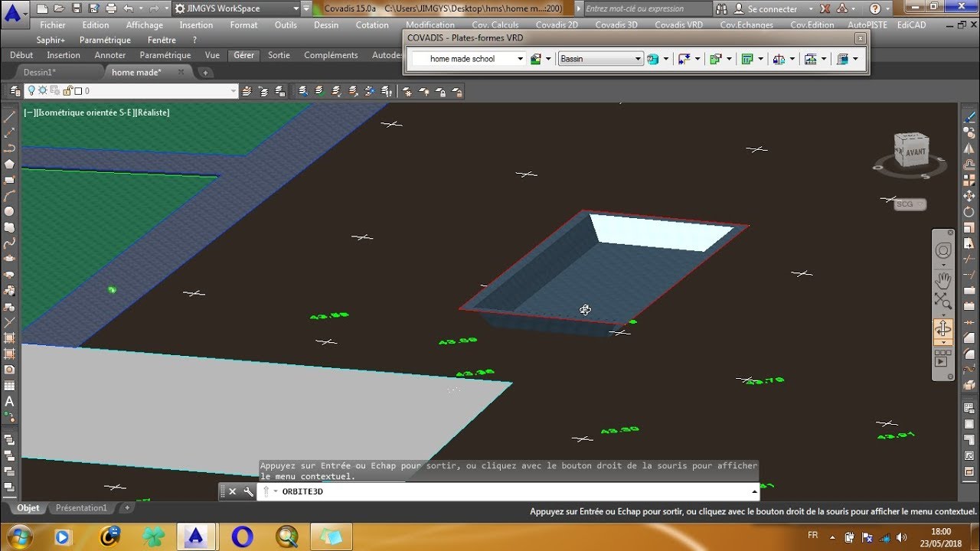The image size is (980, 551).
Task: Click the green table listing icon in Covadis toolbar
Action: [748, 59]
